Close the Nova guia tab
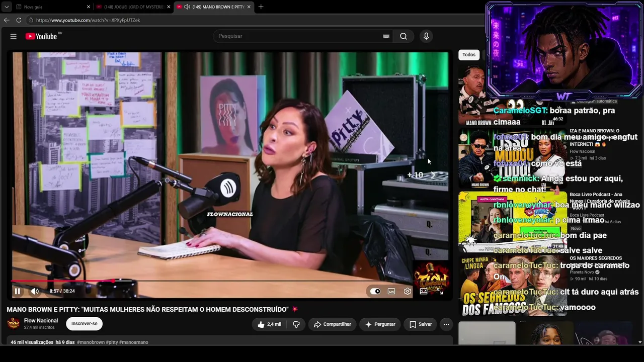This screenshot has width=644, height=362. [89, 7]
